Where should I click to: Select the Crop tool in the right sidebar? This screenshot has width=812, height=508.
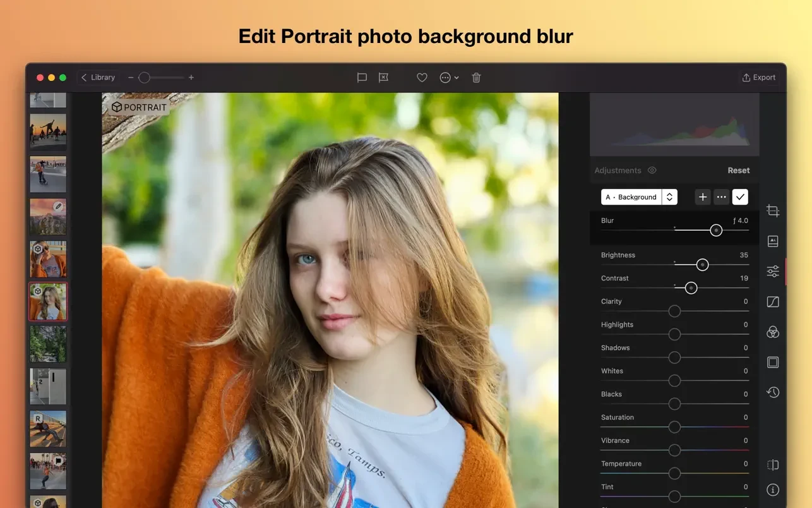pyautogui.click(x=773, y=211)
